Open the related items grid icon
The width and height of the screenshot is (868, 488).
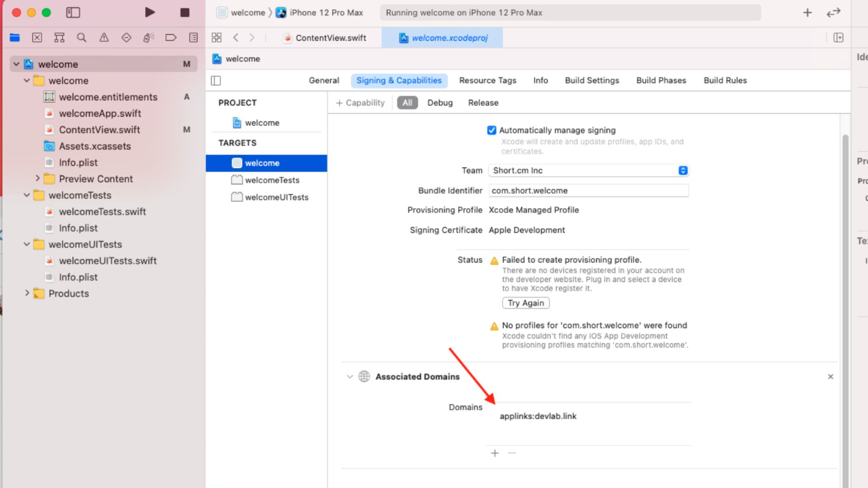click(216, 37)
